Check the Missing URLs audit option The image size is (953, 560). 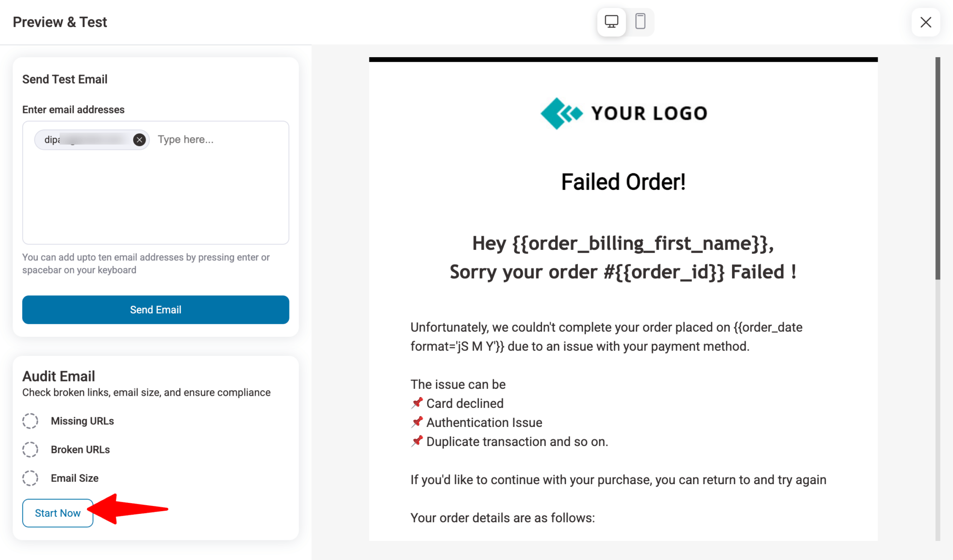(30, 421)
